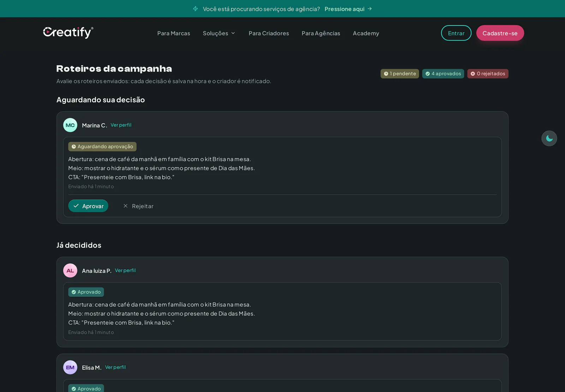Click the arrow after Pressione aqui
This screenshot has height=392, width=565.
370,9
